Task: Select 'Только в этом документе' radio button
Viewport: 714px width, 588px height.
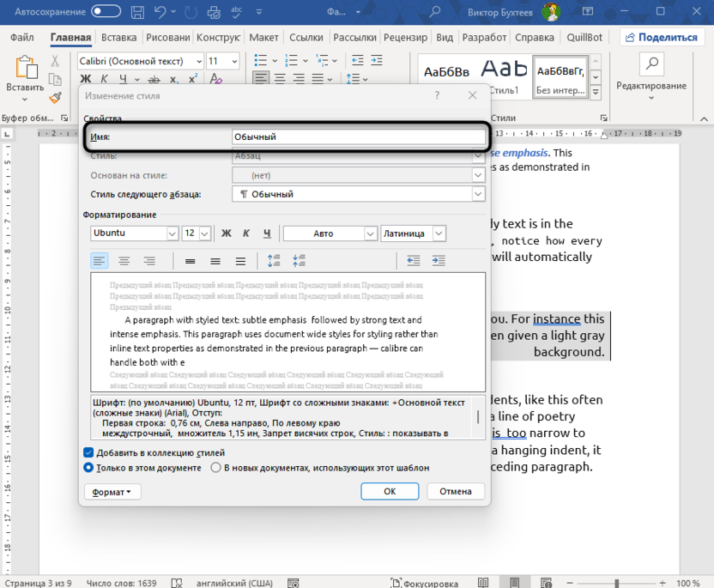Action: tap(88, 468)
